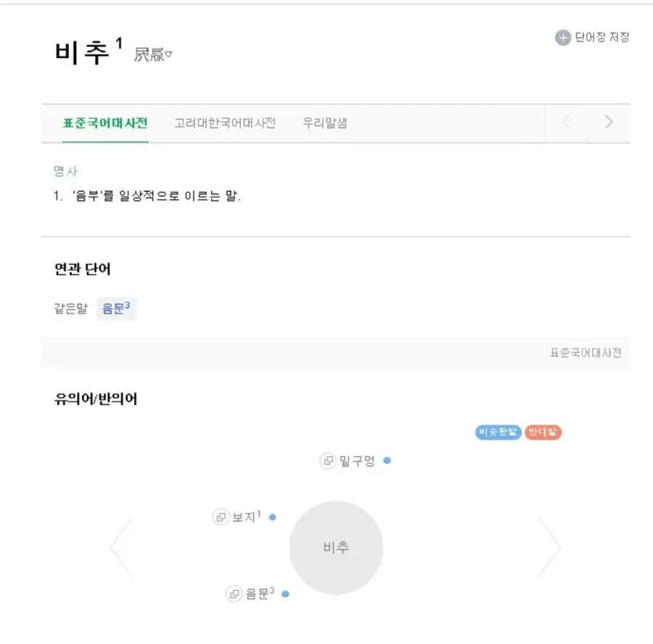Open the copy icon beside 음문 in diagram

click(234, 594)
